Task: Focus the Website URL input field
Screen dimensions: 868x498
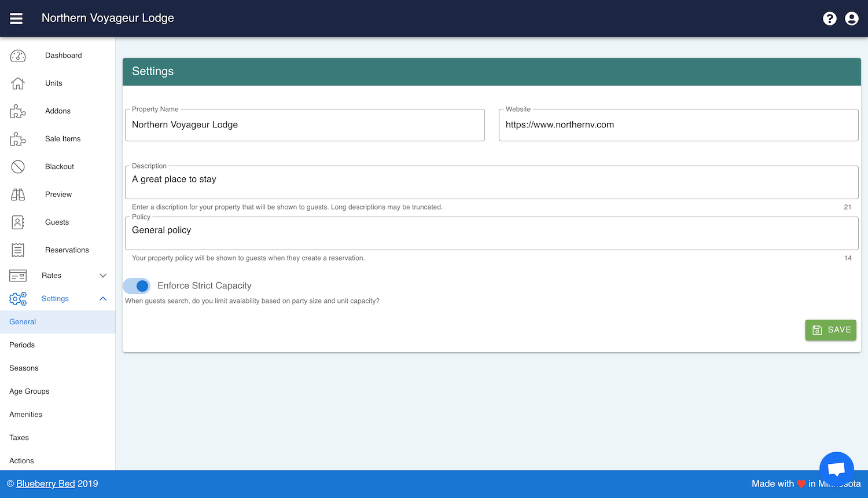Action: point(678,125)
